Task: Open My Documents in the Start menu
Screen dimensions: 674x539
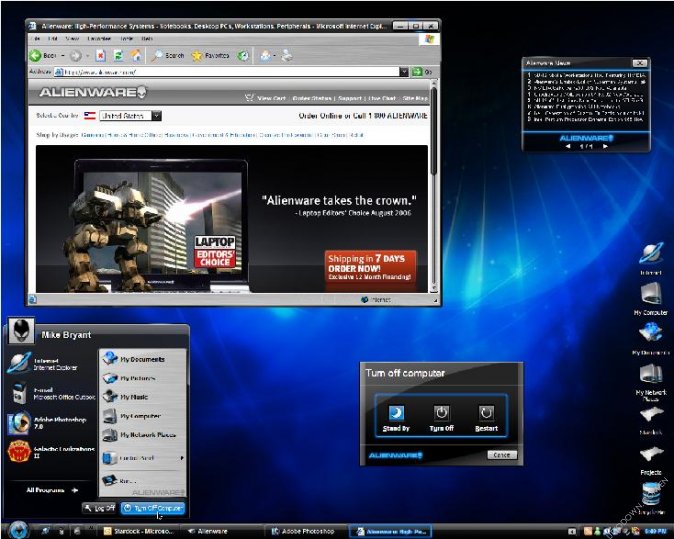Action: pos(140,359)
